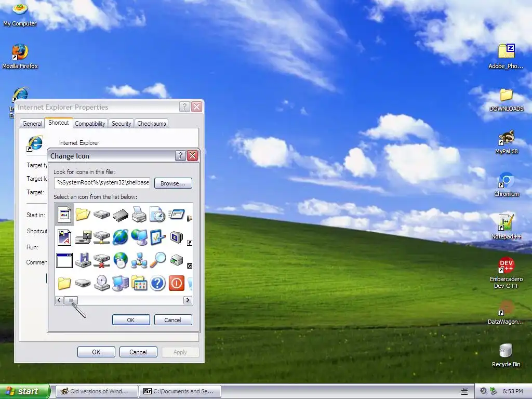The width and height of the screenshot is (532, 399).
Task: Select the selected program document icon in list
Action: point(64,215)
